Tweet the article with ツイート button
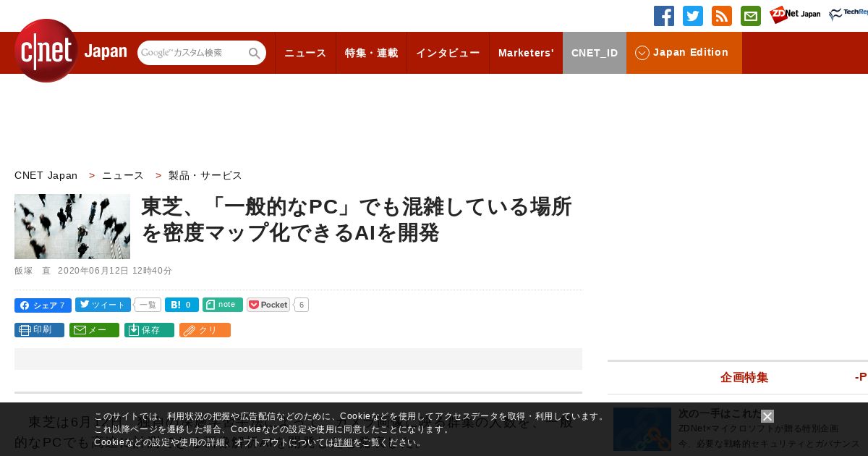 point(103,305)
